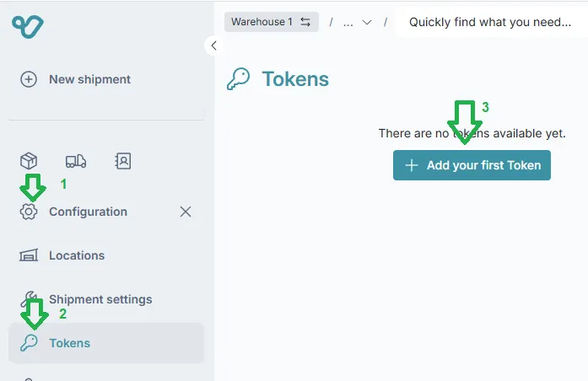Close the Configuration menu with the X
Screen dimensions: 588x381
(186, 212)
